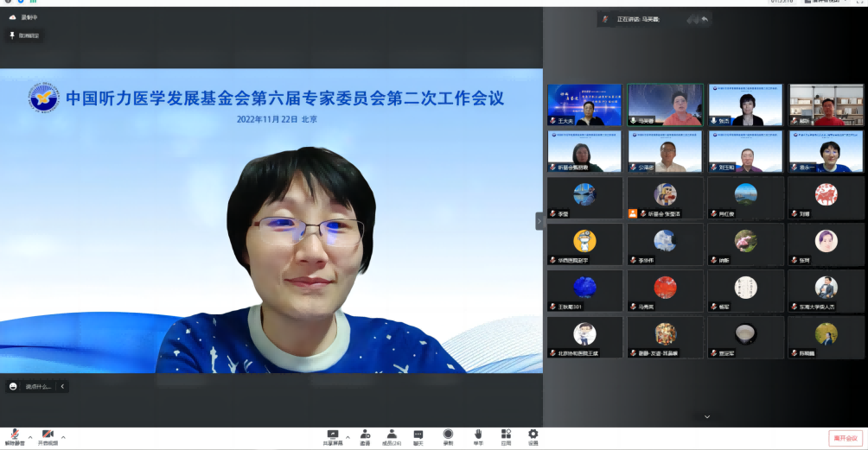Open the Apps grid icon
The image size is (868, 450).
point(505,435)
